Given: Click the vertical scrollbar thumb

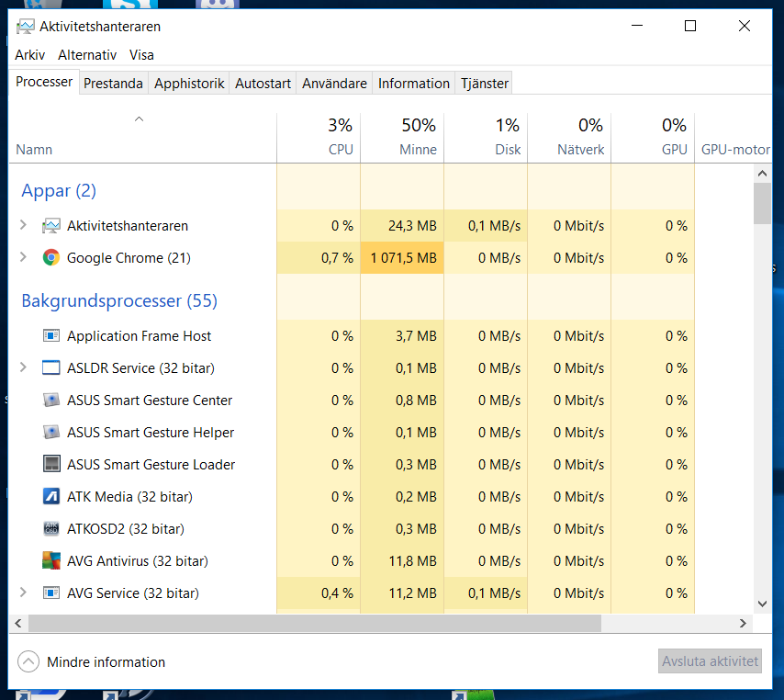Looking at the screenshot, I should [x=762, y=203].
